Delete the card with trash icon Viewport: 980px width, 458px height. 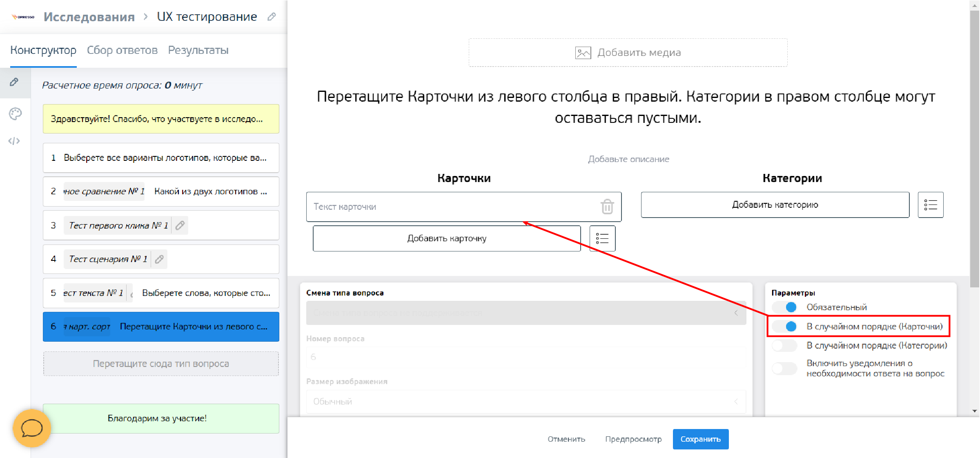click(x=607, y=207)
